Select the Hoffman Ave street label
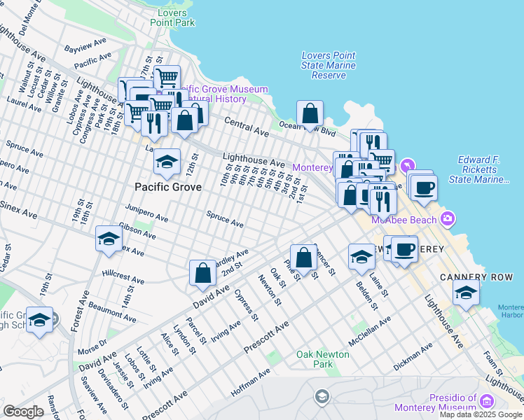Screen dimensions: 524x420 tap(251, 382)
